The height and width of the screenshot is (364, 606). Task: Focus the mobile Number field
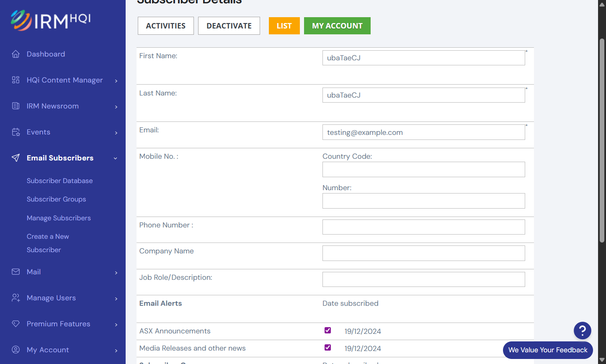pos(424,201)
